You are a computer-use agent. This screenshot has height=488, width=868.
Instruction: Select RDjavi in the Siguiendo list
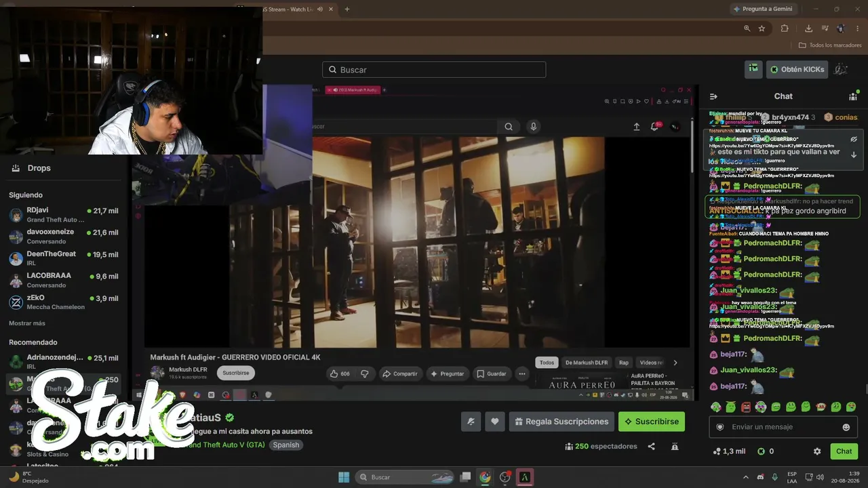tap(64, 215)
